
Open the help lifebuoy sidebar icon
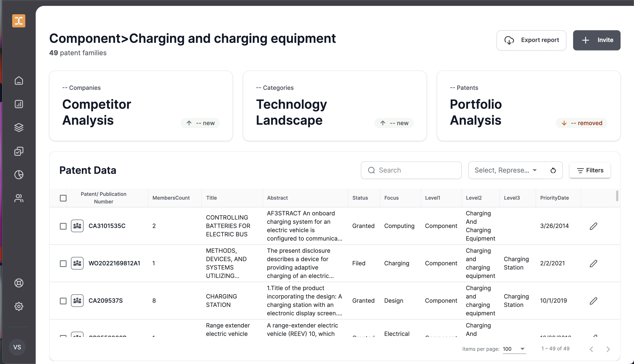coord(19,283)
